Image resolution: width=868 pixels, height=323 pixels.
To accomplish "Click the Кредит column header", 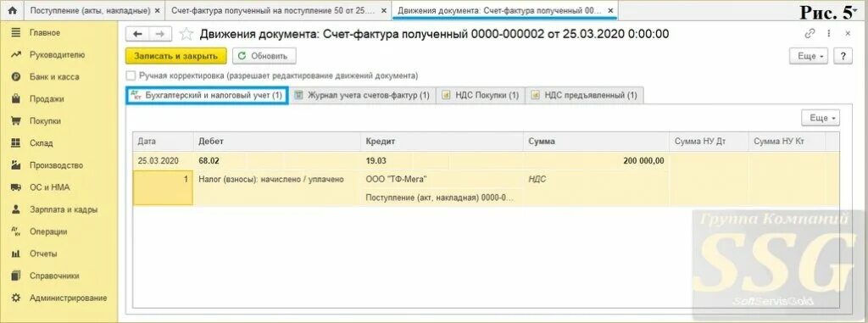I will pos(442,142).
